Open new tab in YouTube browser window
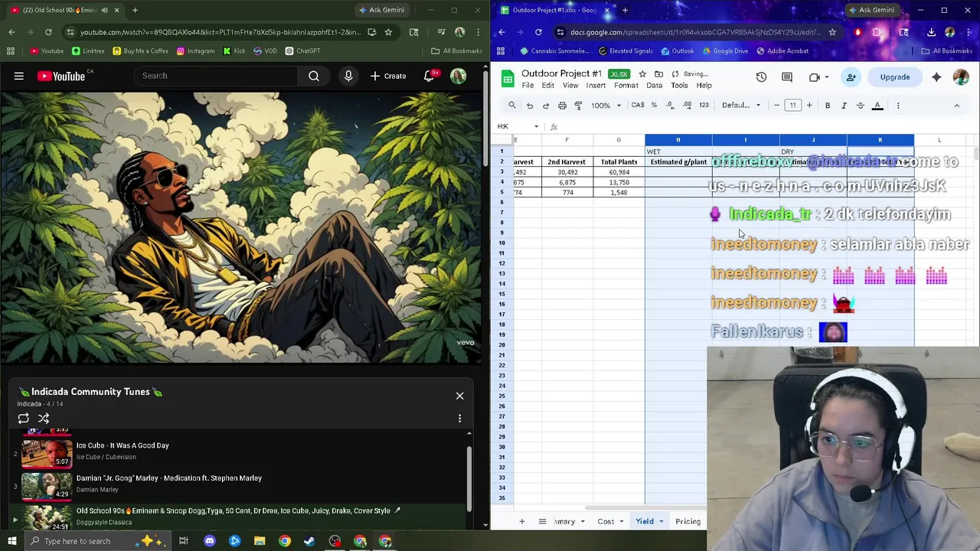The width and height of the screenshot is (980, 551). [x=135, y=10]
